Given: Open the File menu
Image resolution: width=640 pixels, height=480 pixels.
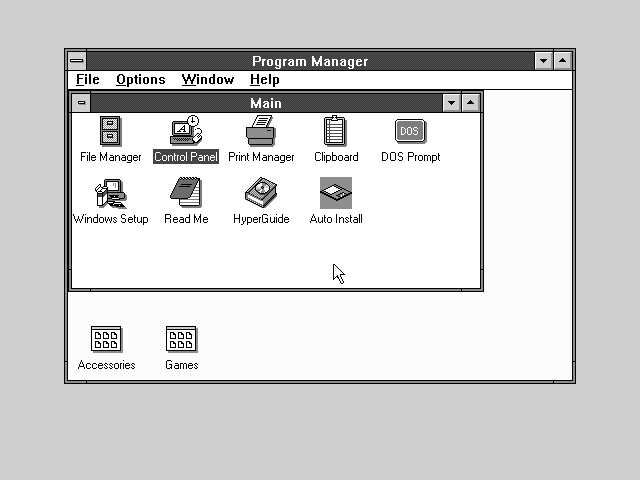Looking at the screenshot, I should [88, 80].
